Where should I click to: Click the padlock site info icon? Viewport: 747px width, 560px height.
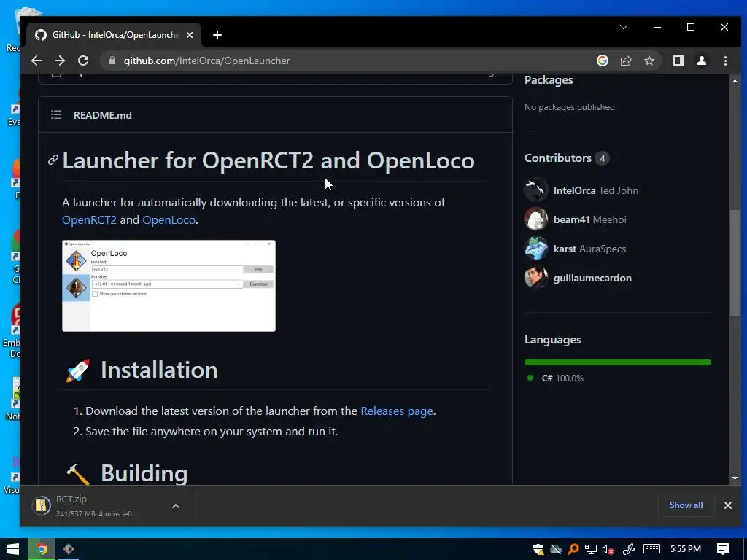point(112,61)
